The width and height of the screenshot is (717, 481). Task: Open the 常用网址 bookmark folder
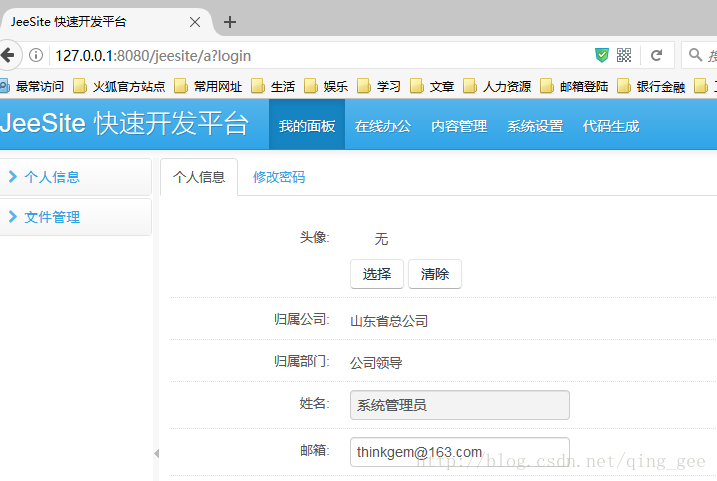[x=208, y=86]
